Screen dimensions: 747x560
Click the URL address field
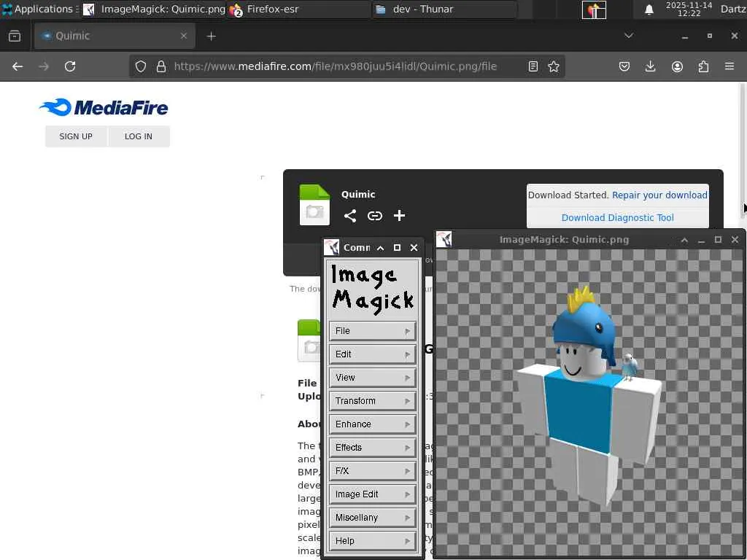pos(335,66)
